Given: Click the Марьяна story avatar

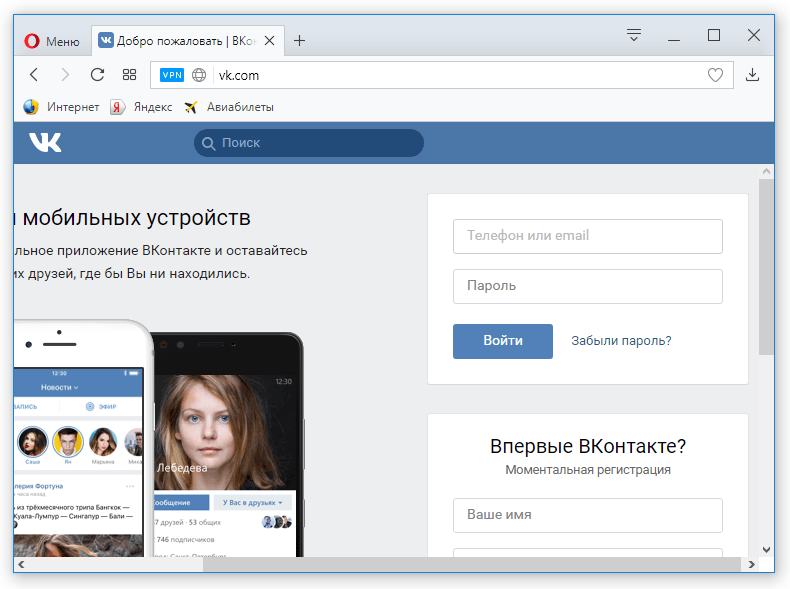Looking at the screenshot, I should pos(103,442).
